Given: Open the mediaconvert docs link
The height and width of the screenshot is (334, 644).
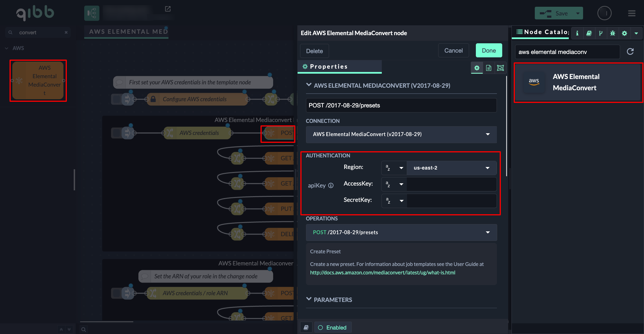Looking at the screenshot, I should pyautogui.click(x=382, y=272).
